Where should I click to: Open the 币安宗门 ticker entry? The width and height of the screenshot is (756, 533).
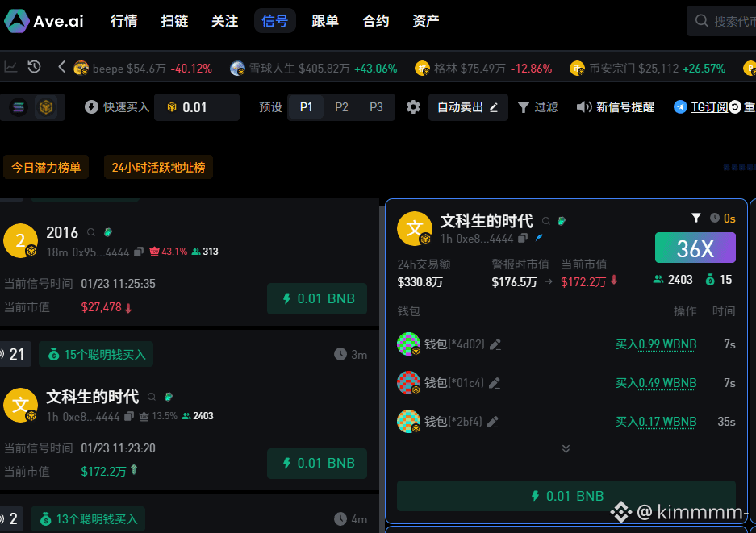[648, 69]
